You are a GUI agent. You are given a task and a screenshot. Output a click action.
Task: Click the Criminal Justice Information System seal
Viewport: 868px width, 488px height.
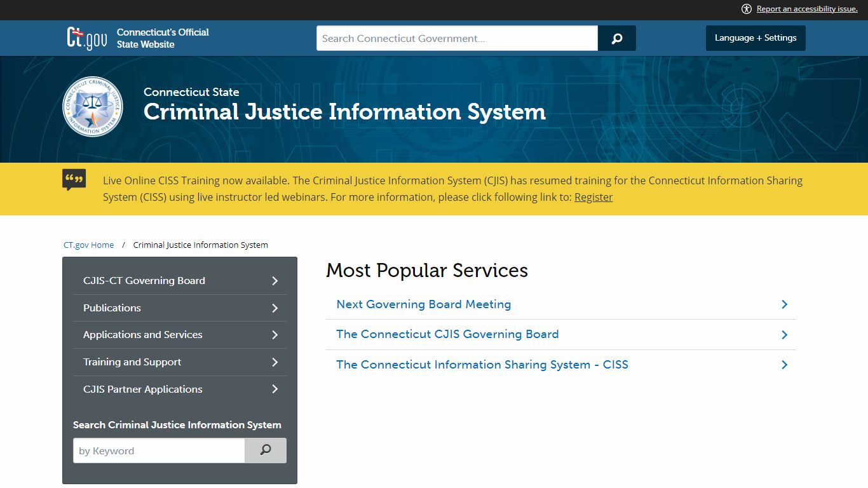coord(93,106)
